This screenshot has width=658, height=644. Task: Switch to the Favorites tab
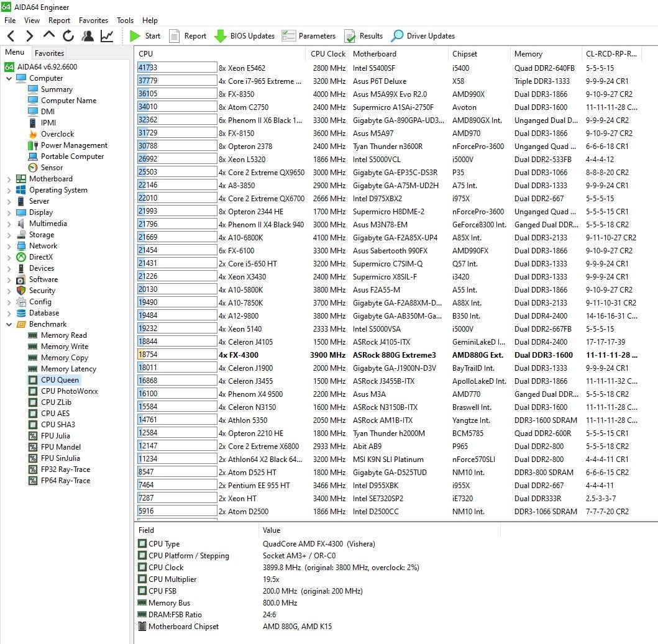pos(49,53)
